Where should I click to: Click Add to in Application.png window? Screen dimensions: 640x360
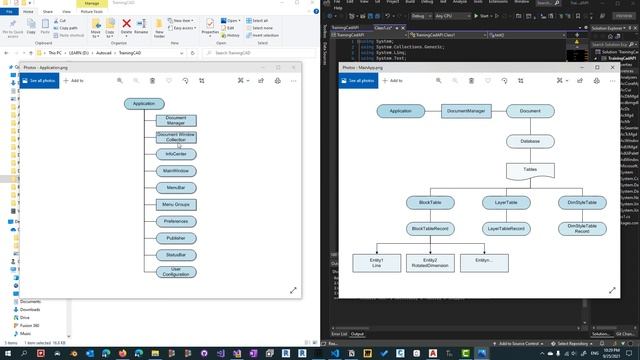pos(73,81)
